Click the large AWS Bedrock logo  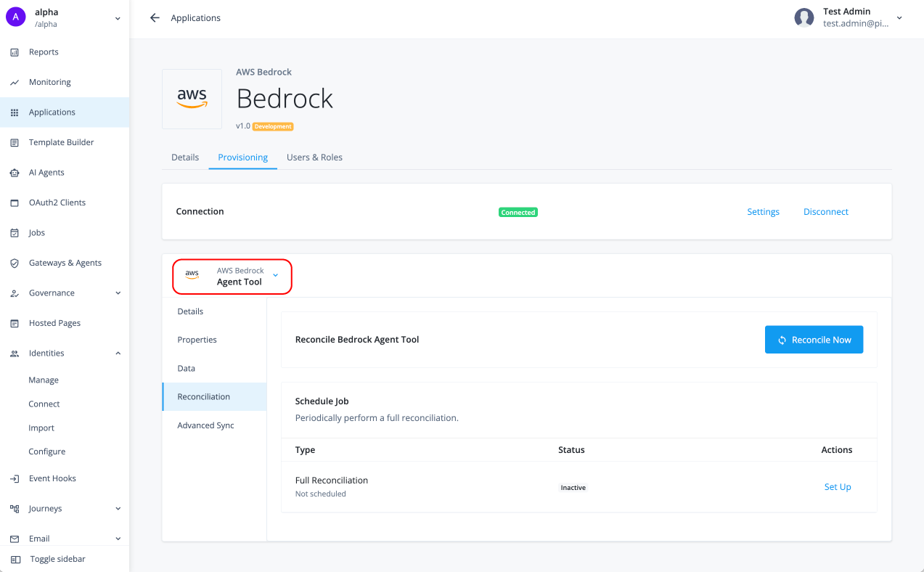192,99
